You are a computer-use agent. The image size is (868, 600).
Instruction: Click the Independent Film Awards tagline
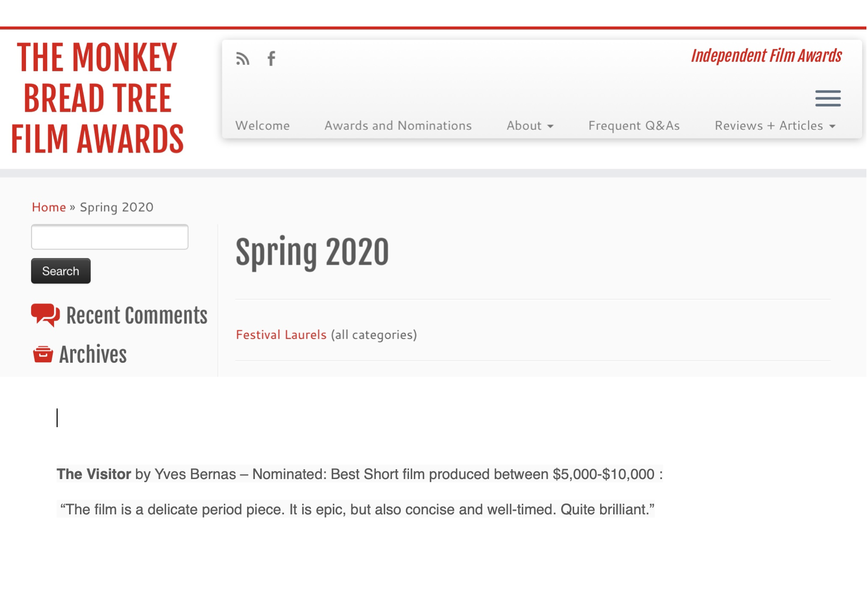click(766, 56)
